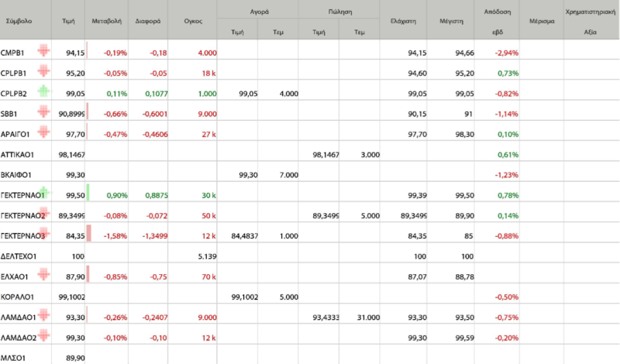Viewport: 620px width, 364px height.
Task: Select the red icon next to ΛΑΜΔΑΟ1
Action: pyautogui.click(x=43, y=314)
